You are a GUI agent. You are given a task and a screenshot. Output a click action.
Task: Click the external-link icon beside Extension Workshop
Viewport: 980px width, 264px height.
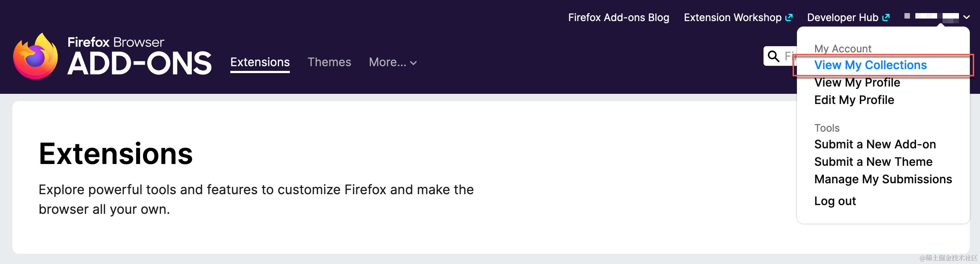[x=789, y=16]
